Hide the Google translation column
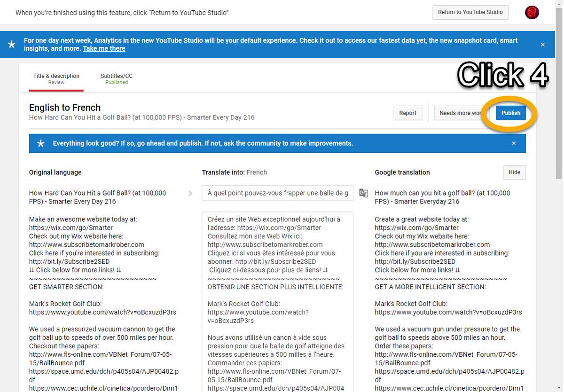Image resolution: width=564 pixels, height=392 pixels. (514, 172)
